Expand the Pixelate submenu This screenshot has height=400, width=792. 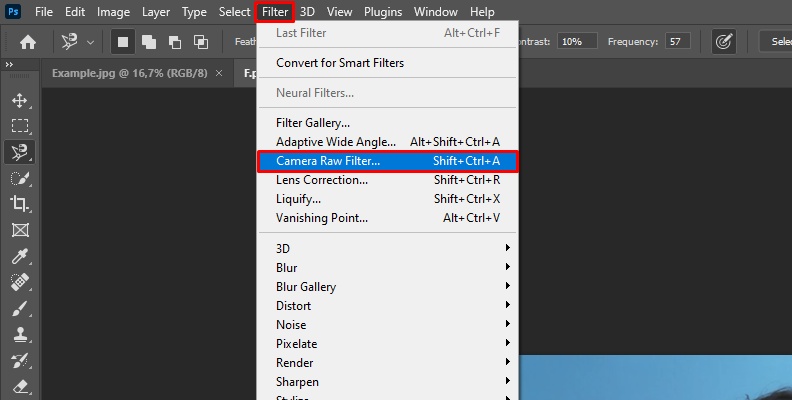(x=387, y=344)
